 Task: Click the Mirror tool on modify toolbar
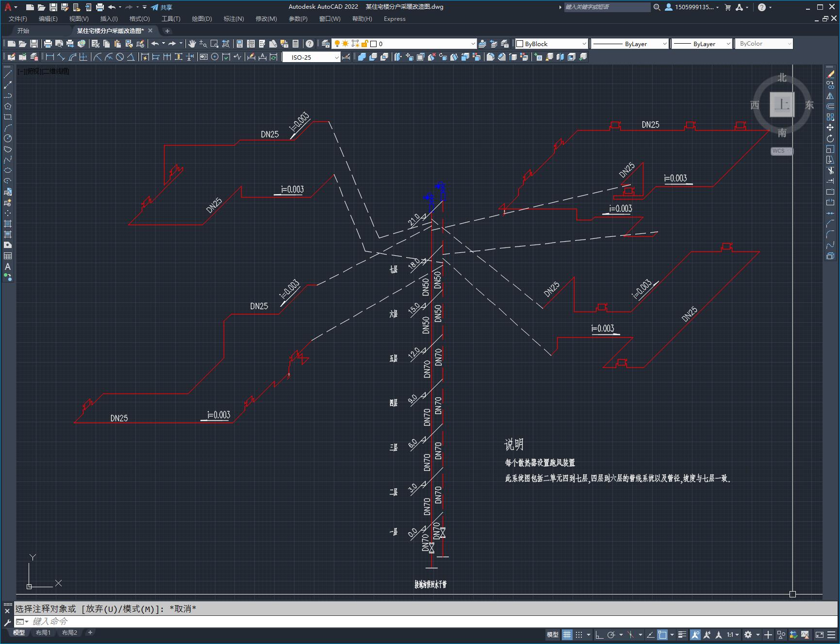click(x=830, y=96)
